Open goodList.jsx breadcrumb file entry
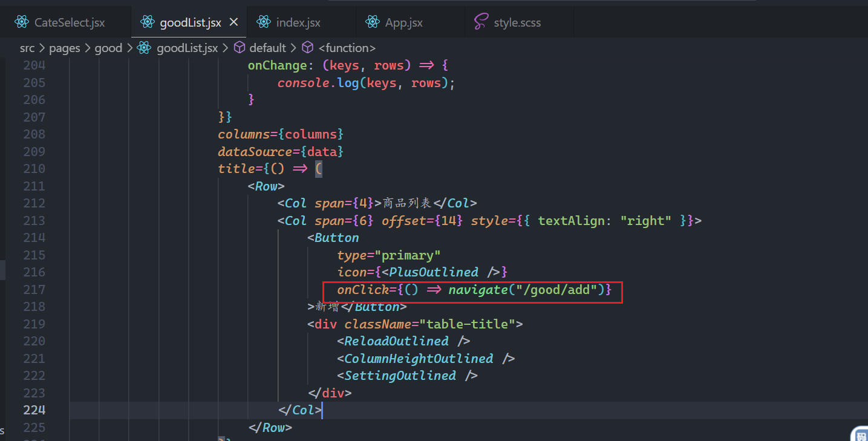This screenshot has width=868, height=441. (x=187, y=48)
